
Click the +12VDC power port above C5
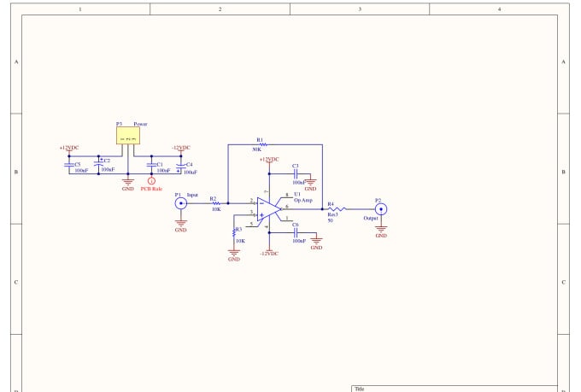point(69,148)
